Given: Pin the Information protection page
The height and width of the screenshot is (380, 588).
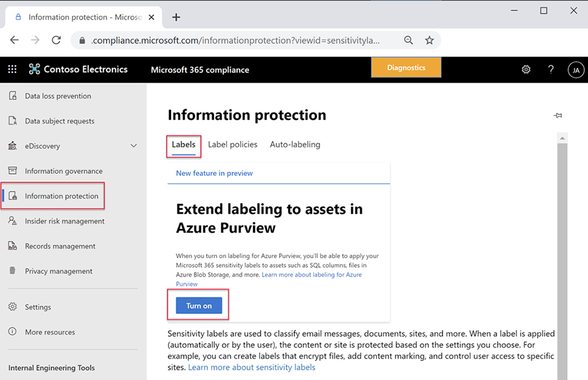Looking at the screenshot, I should 557,115.
